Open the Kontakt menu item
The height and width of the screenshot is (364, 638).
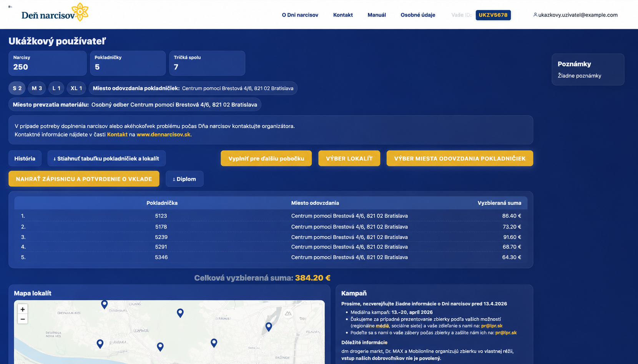(343, 15)
